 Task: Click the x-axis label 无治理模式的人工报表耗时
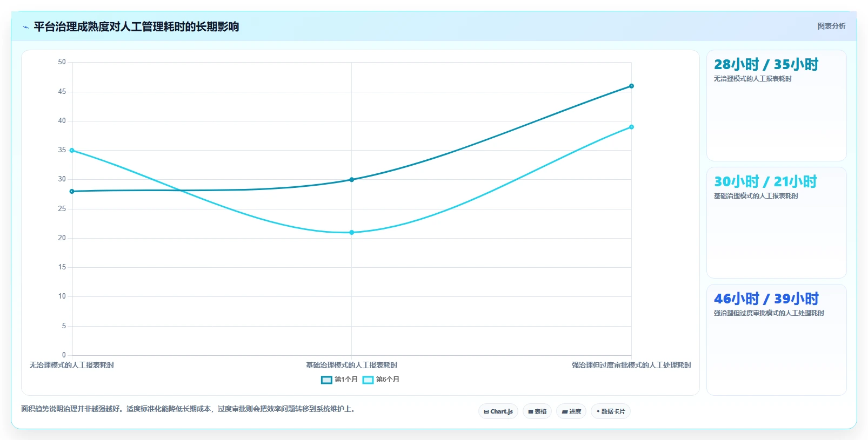[x=72, y=365]
